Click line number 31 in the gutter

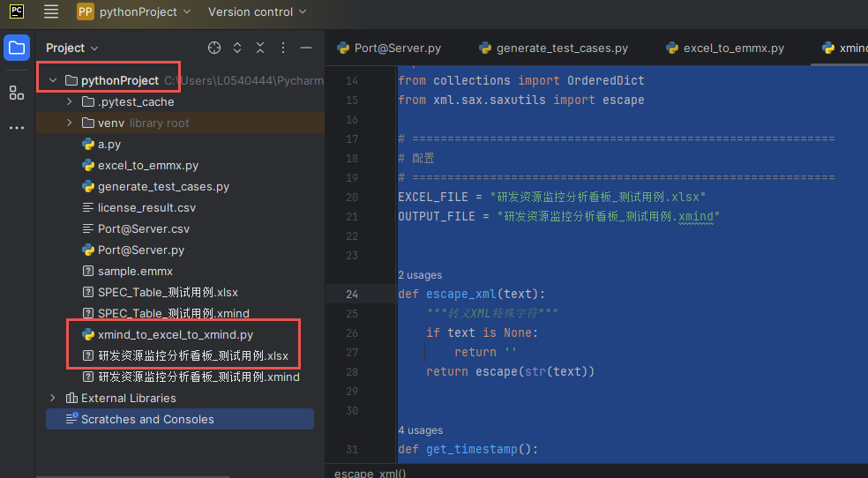coord(352,450)
